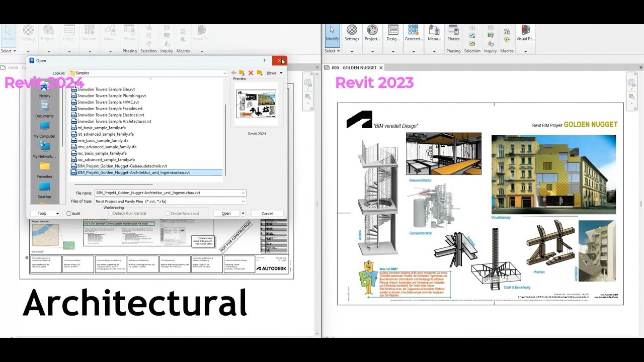The height and width of the screenshot is (362, 644).
Task: Click navigation bar icon in Revit 2024 view
Action: pyautogui.click(x=307, y=82)
